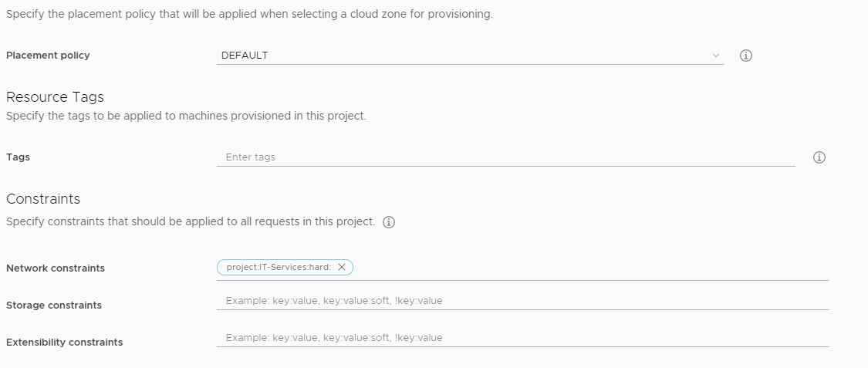
Task: Click the Network constraints label
Action: point(56,268)
